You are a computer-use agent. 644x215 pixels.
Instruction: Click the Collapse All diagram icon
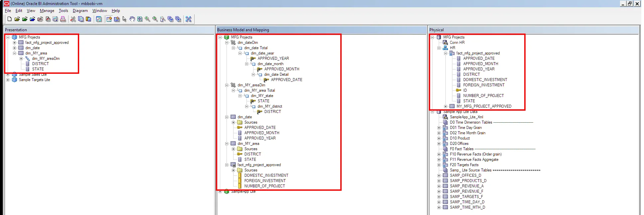[170, 19]
